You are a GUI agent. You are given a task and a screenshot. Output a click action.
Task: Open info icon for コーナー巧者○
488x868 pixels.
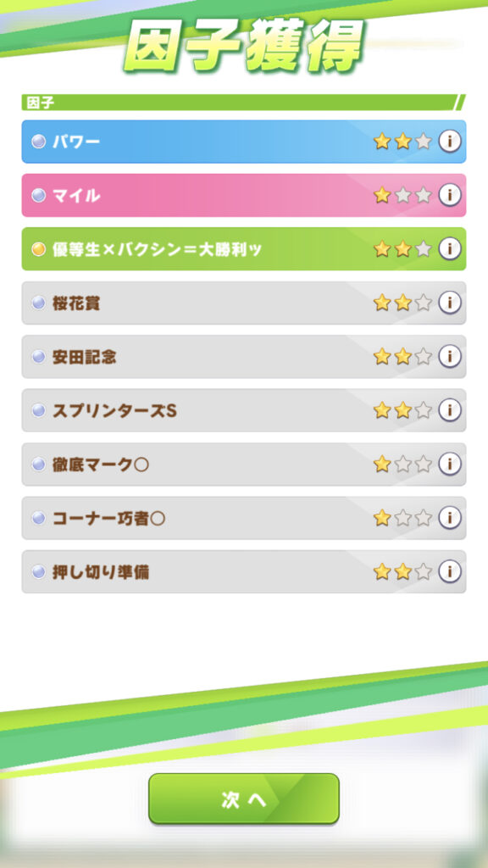click(x=450, y=518)
